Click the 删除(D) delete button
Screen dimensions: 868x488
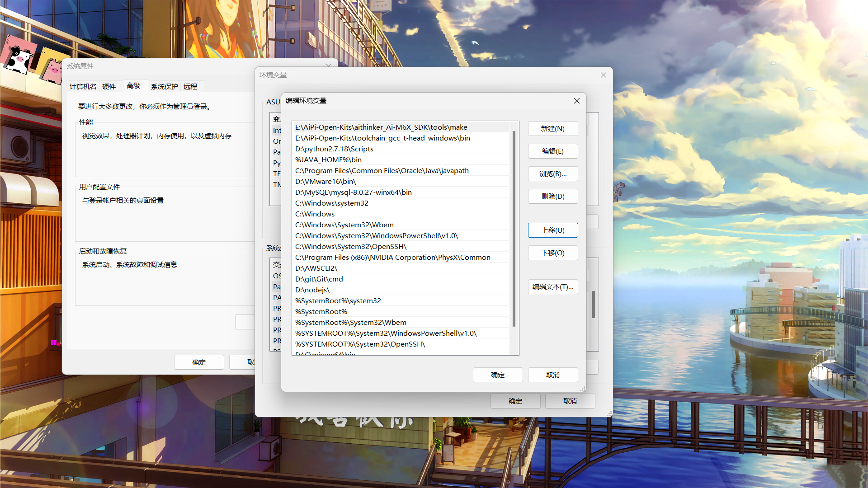click(x=553, y=197)
